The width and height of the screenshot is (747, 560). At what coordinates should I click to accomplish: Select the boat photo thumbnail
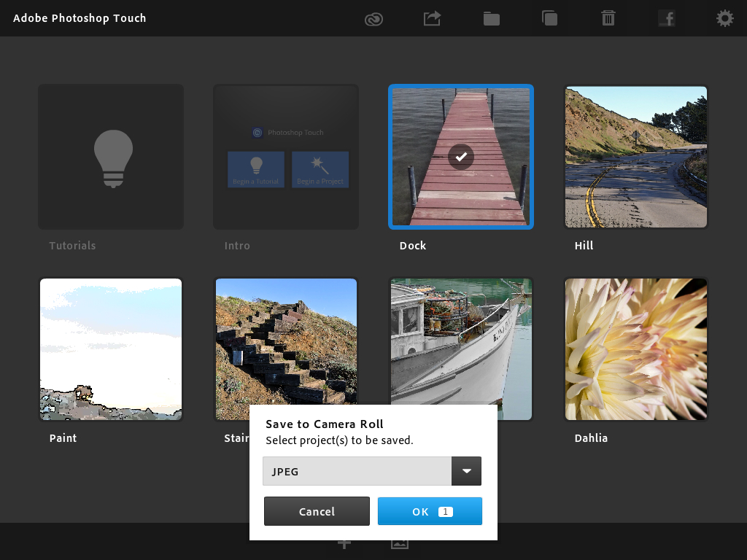461,339
